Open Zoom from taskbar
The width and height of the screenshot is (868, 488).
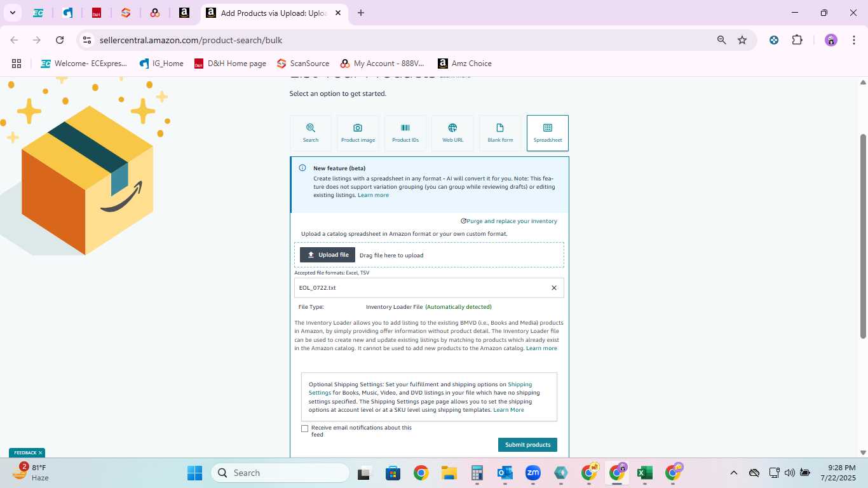click(x=532, y=473)
